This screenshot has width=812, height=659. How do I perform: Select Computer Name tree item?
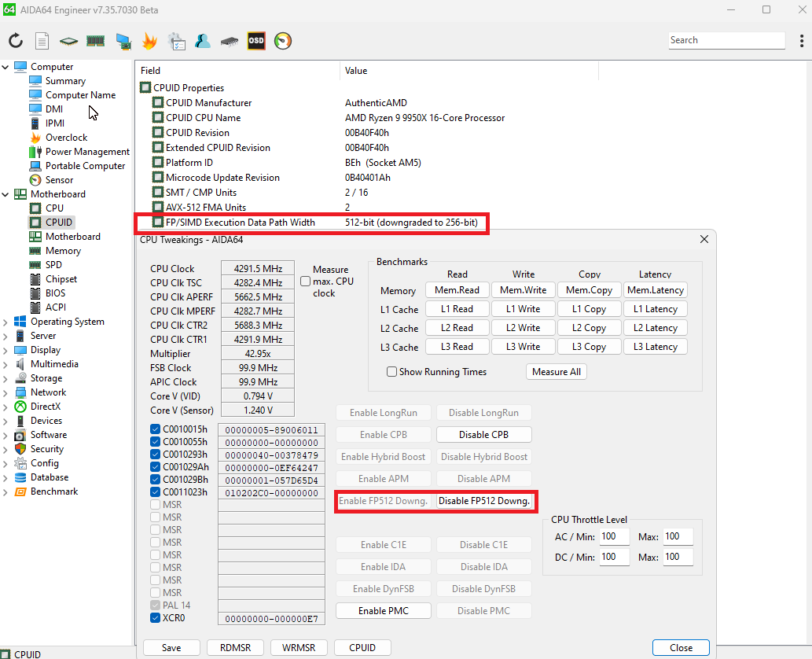(x=80, y=95)
